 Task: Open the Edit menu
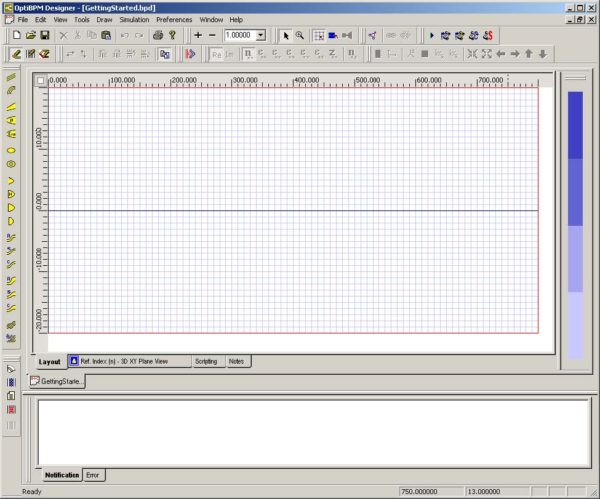click(x=40, y=20)
